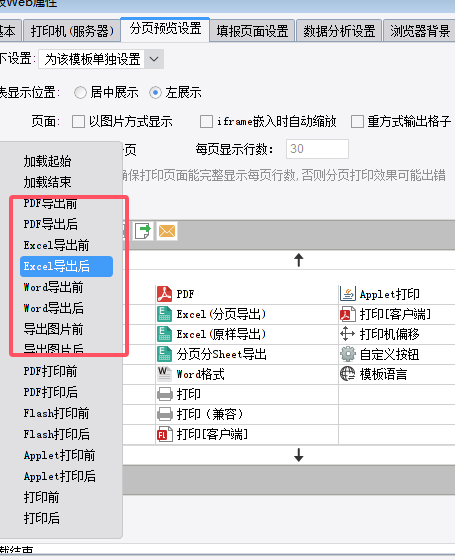The width and height of the screenshot is (455, 560).
Task: Select the 打印机偏移 arrows icon
Action: (348, 334)
